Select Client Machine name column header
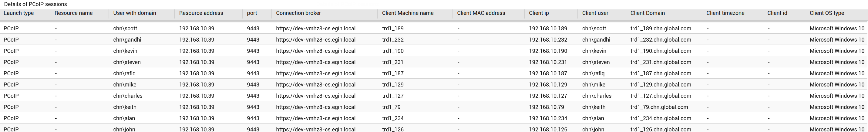868x132 pixels. point(407,13)
